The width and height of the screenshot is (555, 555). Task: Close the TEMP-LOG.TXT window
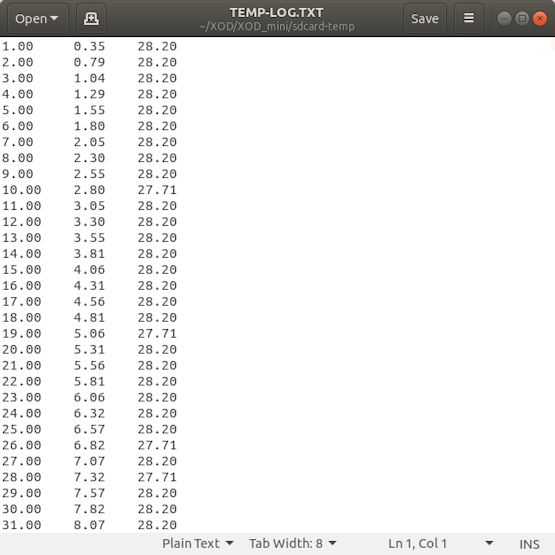539,18
